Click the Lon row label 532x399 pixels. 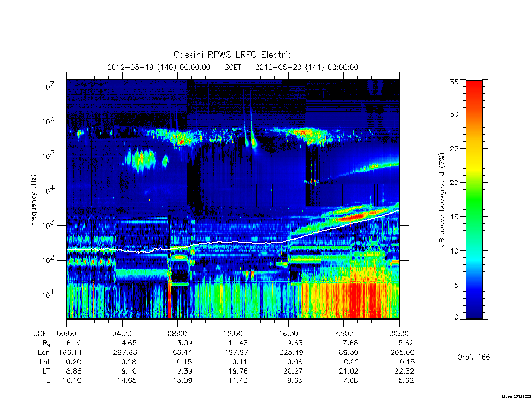point(44,353)
